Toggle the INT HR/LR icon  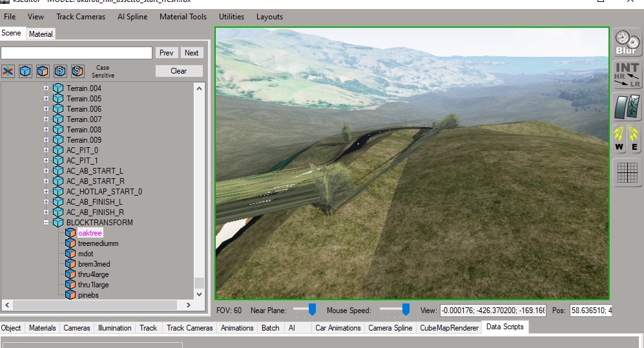click(626, 75)
